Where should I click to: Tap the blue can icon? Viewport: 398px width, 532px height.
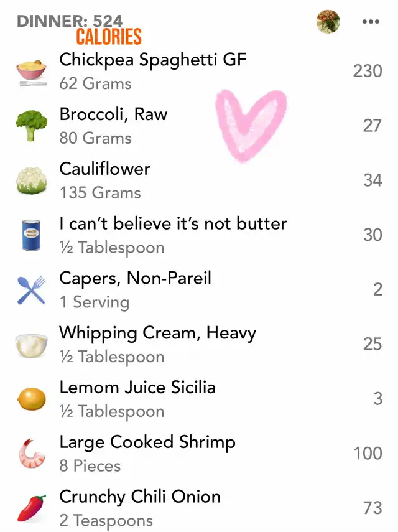click(x=31, y=235)
